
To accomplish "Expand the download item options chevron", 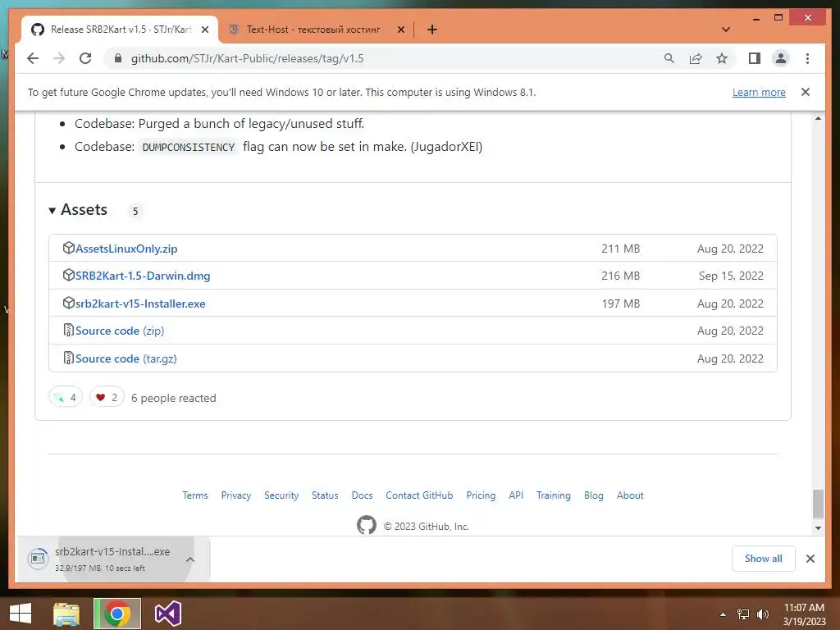I will tap(190, 559).
